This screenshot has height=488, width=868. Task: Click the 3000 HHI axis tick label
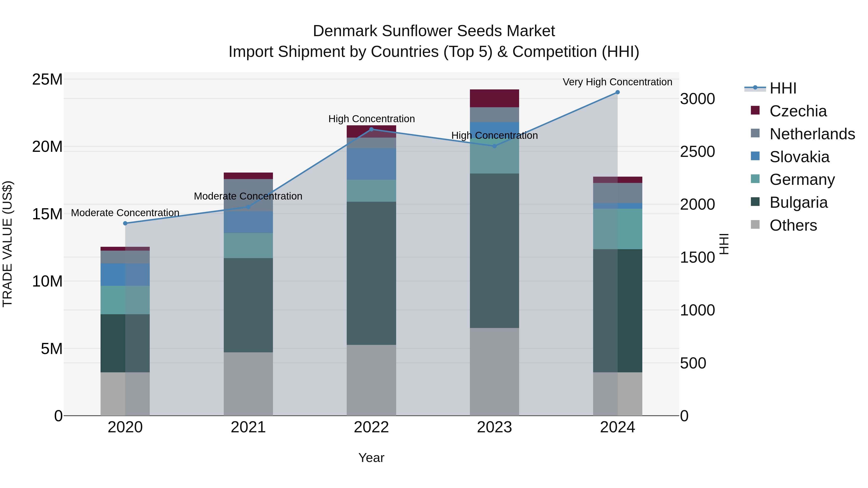(x=698, y=99)
